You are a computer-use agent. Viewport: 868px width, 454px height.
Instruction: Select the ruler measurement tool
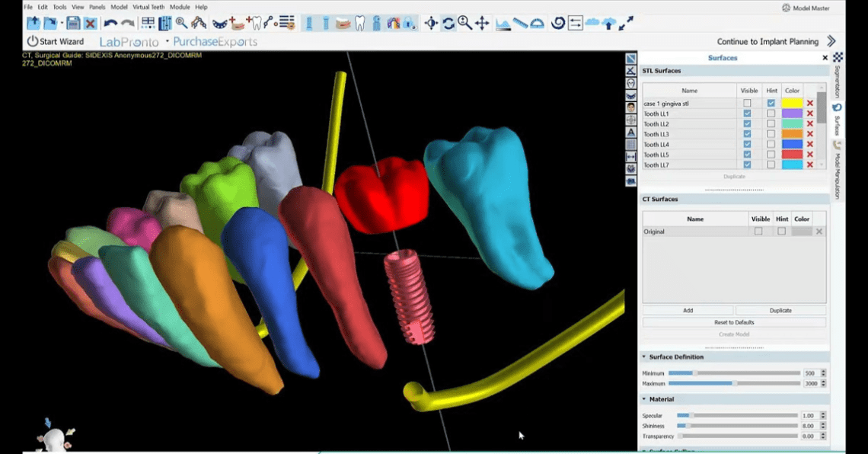pos(519,24)
